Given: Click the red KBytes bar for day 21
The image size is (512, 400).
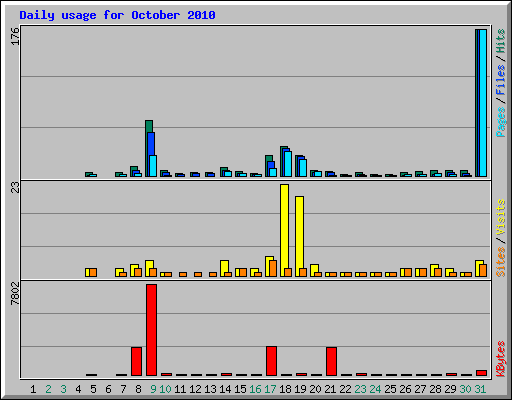Looking at the screenshot, I should coord(331,361).
